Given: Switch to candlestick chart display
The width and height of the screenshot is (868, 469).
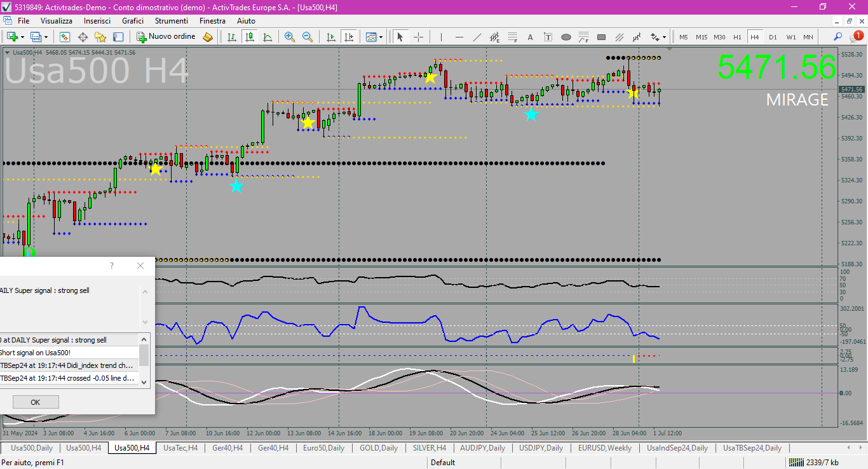Looking at the screenshot, I should [x=250, y=37].
